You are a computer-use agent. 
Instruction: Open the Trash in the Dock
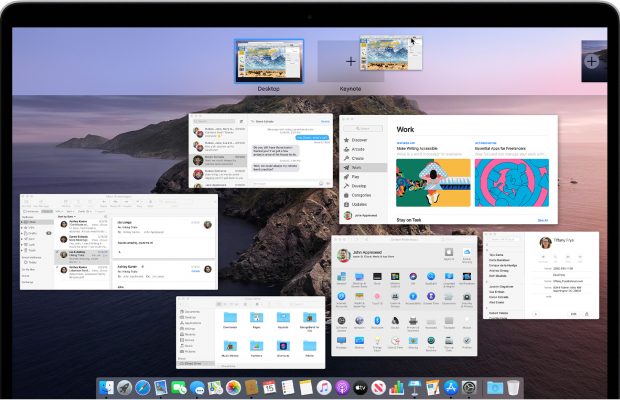coord(513,387)
